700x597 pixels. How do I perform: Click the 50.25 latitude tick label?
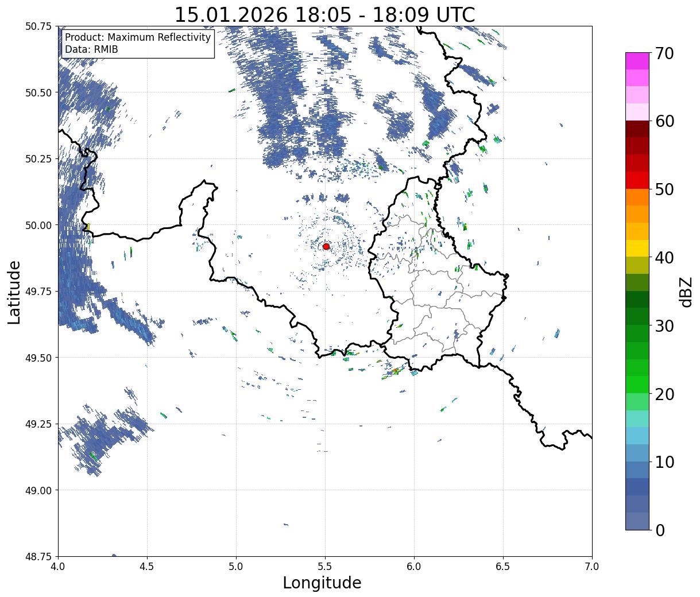(38, 159)
